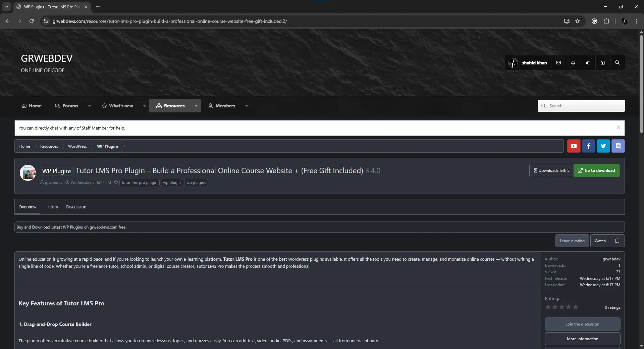
Task: Switch to the Discussion tab
Action: (x=76, y=207)
